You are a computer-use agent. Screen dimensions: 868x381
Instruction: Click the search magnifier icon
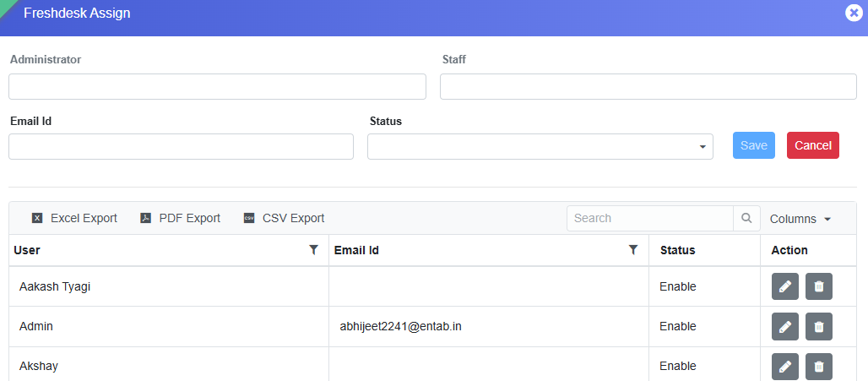click(x=746, y=218)
